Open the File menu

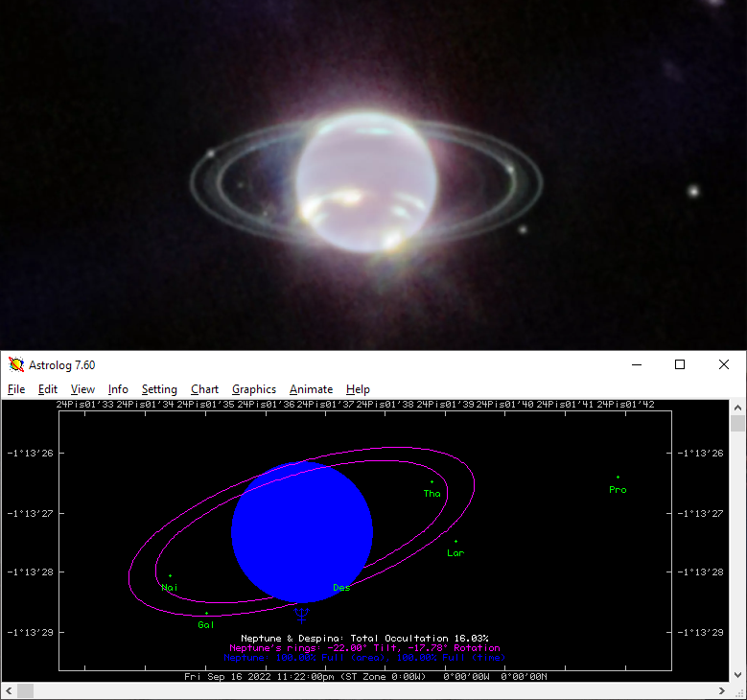(16, 389)
